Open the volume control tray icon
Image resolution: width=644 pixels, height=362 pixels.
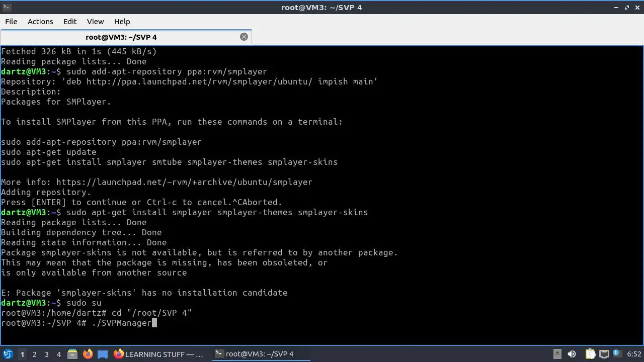[572, 354]
